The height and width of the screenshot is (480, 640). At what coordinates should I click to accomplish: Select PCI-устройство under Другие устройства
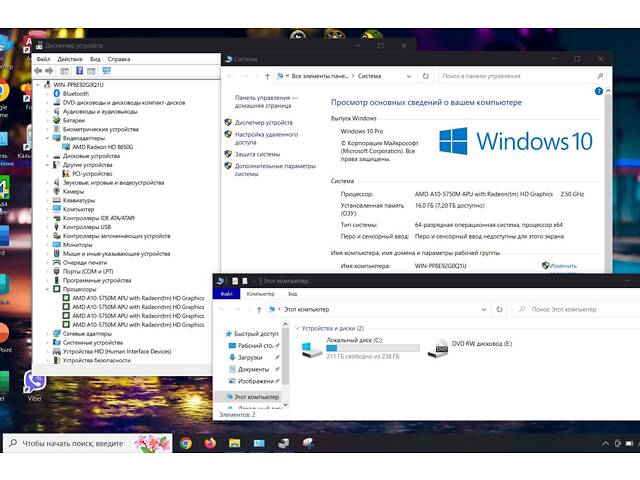(92, 173)
